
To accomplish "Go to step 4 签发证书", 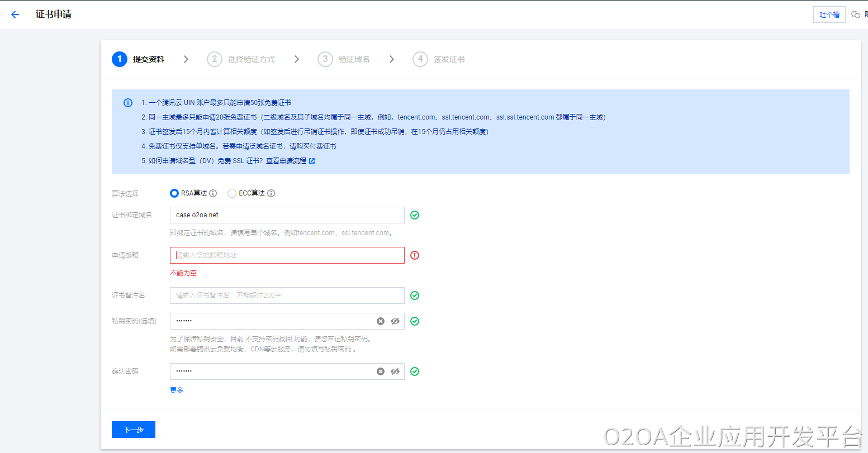I will coord(439,59).
